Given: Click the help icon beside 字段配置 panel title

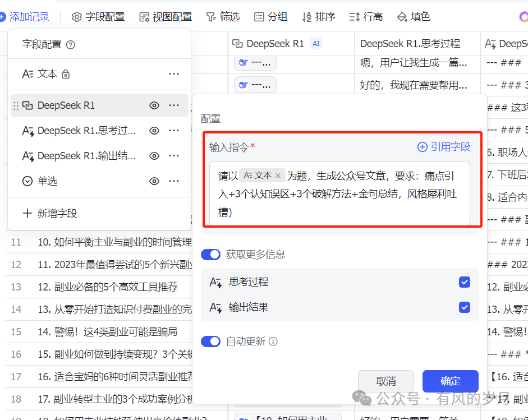Looking at the screenshot, I should click(70, 44).
